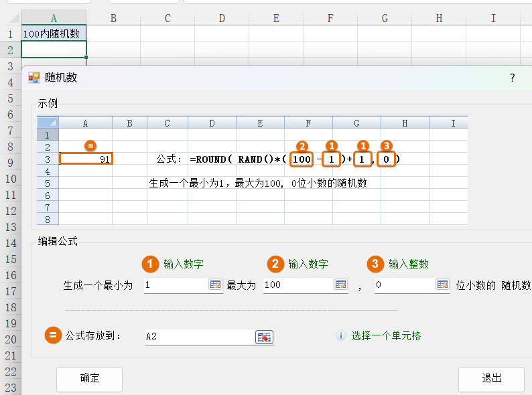Click the formula destination field showing A2
The image size is (532, 395).
tap(198, 337)
